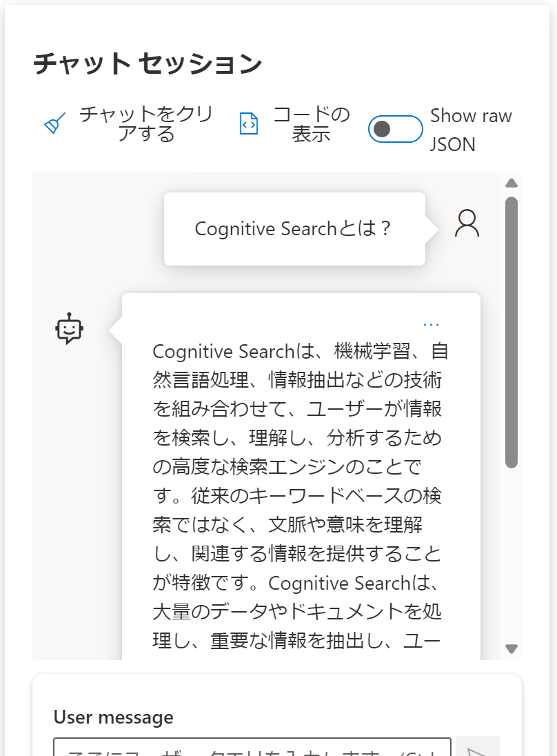
Task: Click the 'Show raw JSON' label
Action: (471, 130)
